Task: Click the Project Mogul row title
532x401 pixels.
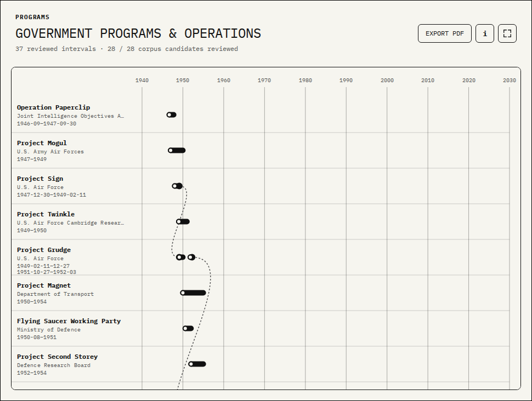Action: point(42,143)
